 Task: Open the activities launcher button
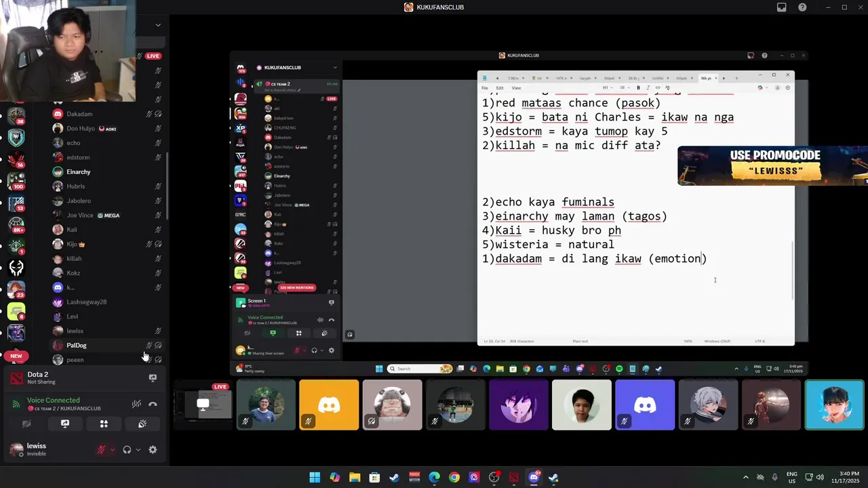104,424
